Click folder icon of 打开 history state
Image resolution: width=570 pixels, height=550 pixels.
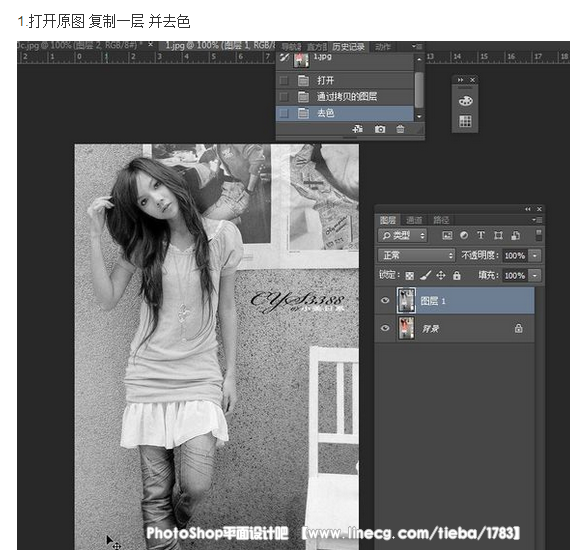coord(303,80)
